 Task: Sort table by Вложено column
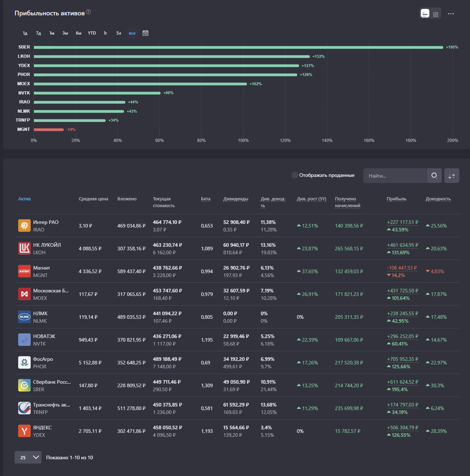coord(127,199)
